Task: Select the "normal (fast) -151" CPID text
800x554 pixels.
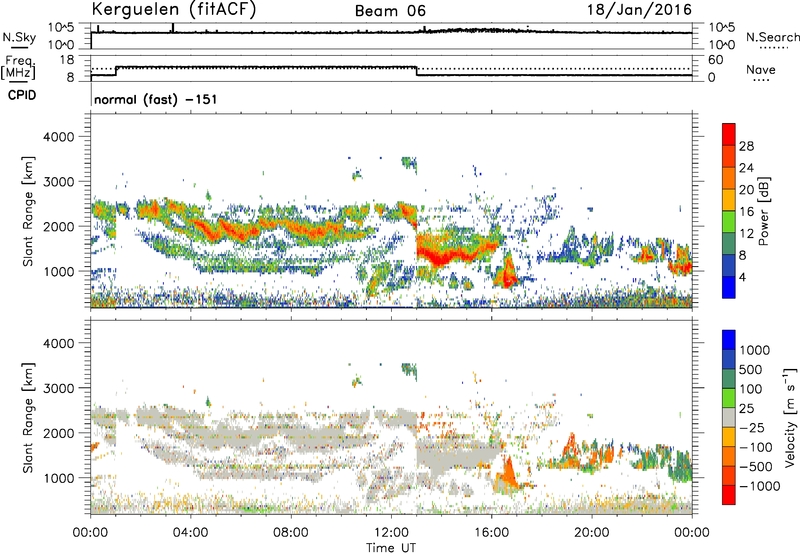Action: 156,99
